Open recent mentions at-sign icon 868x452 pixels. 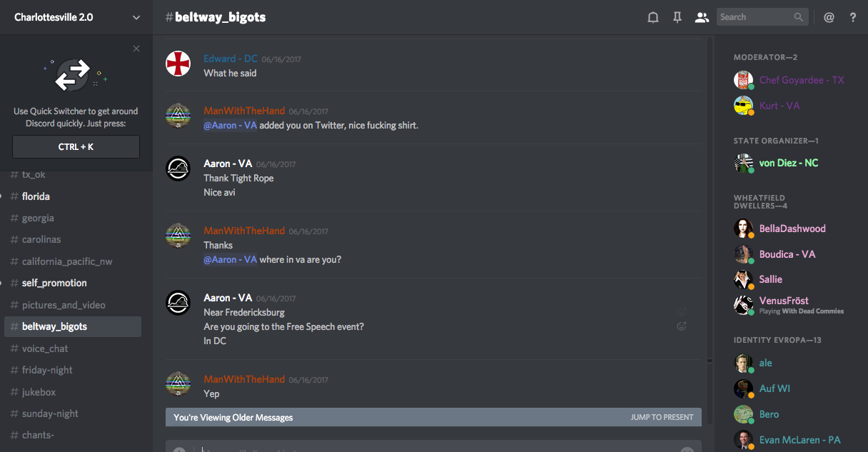[829, 17]
